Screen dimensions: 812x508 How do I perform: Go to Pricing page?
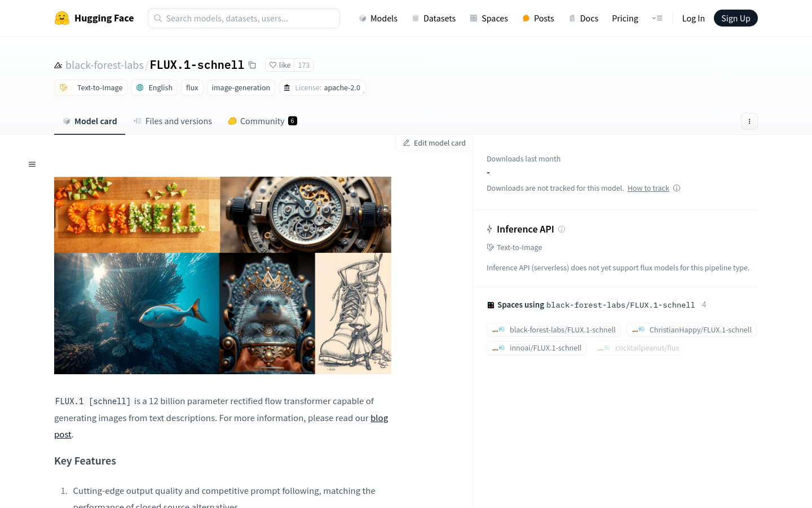coord(625,18)
